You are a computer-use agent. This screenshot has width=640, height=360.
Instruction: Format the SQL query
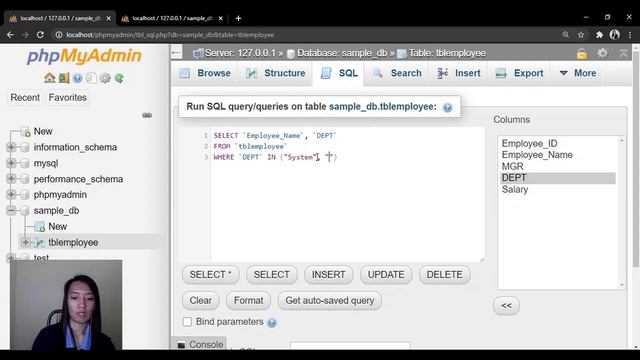click(248, 300)
